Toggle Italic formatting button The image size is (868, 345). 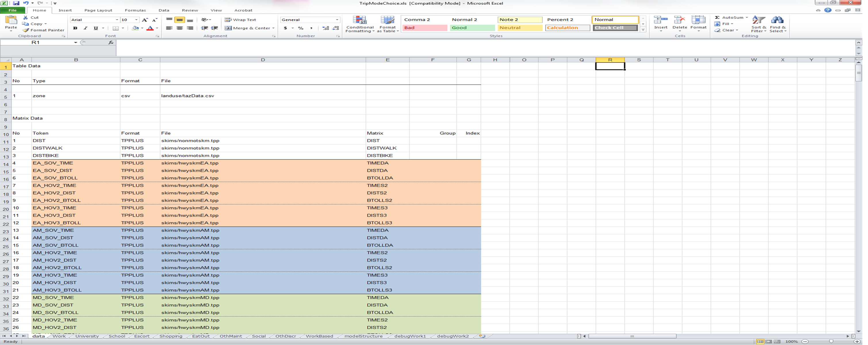pyautogui.click(x=86, y=28)
